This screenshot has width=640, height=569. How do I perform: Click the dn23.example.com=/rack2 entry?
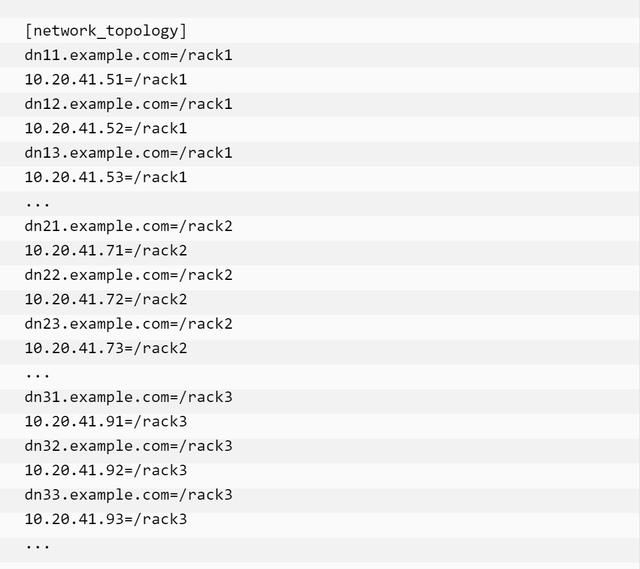[129, 324]
